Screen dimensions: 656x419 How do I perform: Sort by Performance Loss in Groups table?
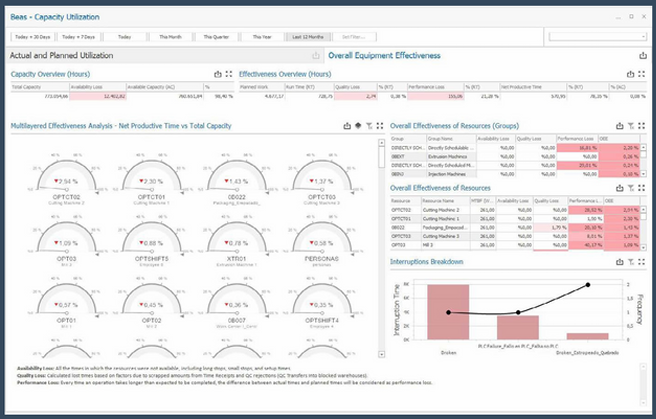point(577,138)
